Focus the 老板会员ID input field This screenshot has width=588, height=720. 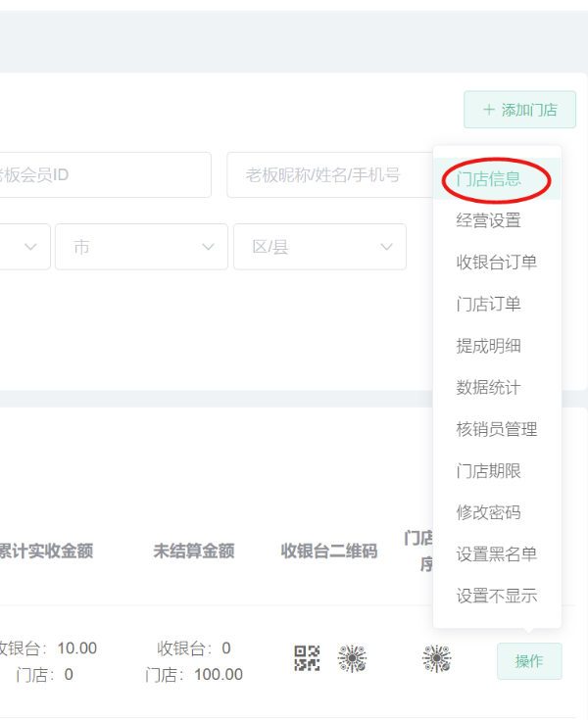pyautogui.click(x=103, y=175)
